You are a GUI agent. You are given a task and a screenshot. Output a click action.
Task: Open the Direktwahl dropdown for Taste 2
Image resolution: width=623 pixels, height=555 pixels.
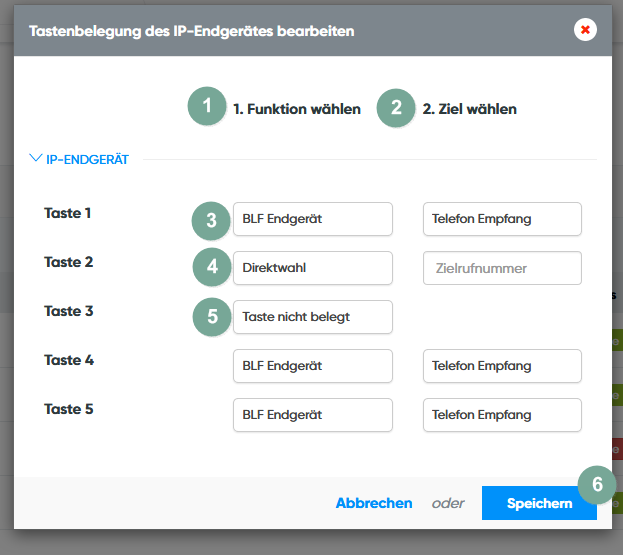pyautogui.click(x=312, y=268)
